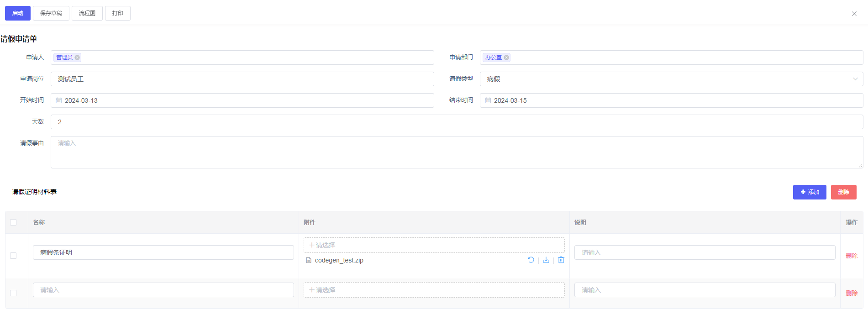Check the 病假条证明 row checkbox
Screen dimensions: 868x320
point(13,256)
